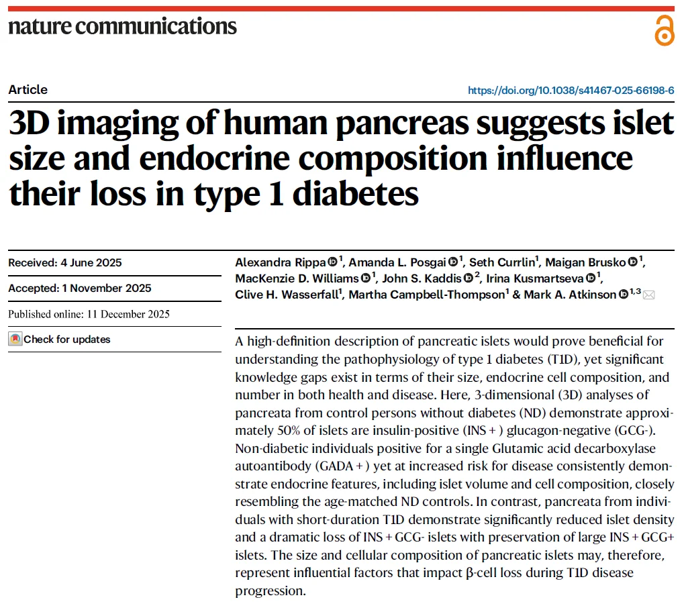Open Alexandra Rippa's ORCID icon
Image resolution: width=684 pixels, height=616 pixels.
pos(333,262)
